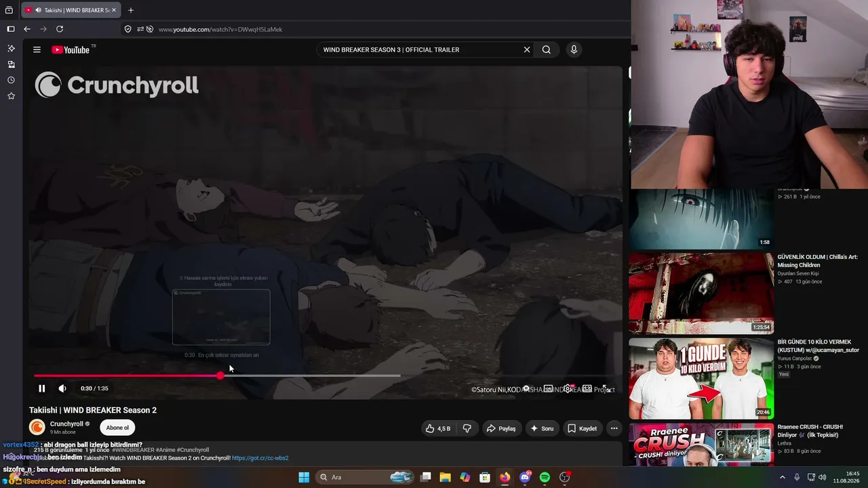
Task: Open BİR GÜNDE 10 KİLO VERMEK title
Action: (818, 346)
